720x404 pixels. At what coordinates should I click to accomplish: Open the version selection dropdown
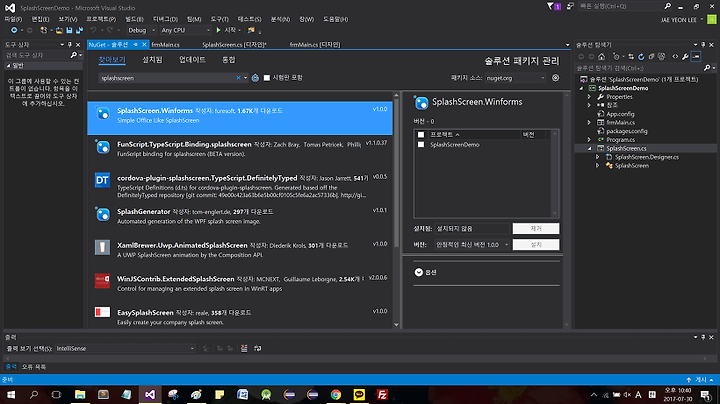pyautogui.click(x=472, y=245)
